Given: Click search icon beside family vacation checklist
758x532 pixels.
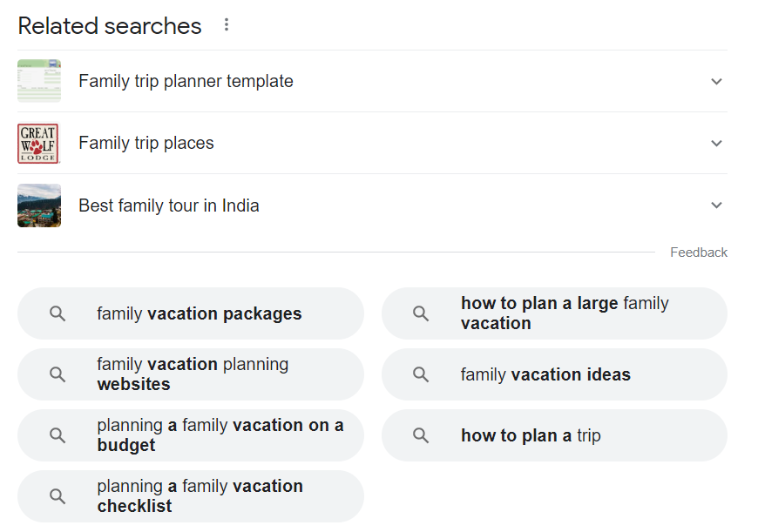Looking at the screenshot, I should [58, 496].
